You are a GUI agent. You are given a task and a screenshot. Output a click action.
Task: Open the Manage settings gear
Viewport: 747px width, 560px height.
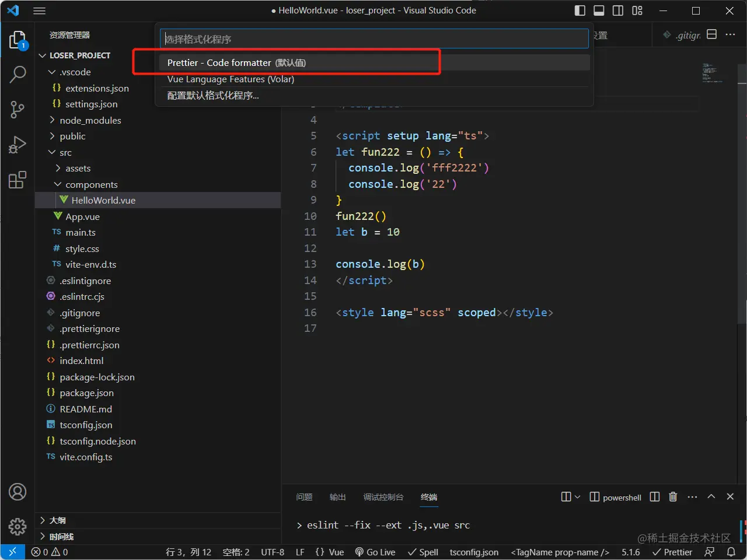tap(18, 526)
